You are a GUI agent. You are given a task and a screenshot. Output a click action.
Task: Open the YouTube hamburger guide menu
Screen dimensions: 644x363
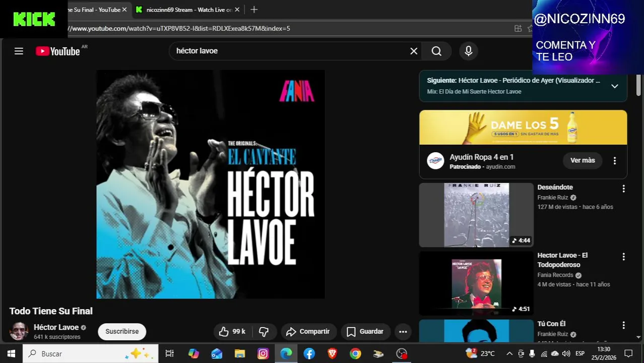tap(19, 51)
